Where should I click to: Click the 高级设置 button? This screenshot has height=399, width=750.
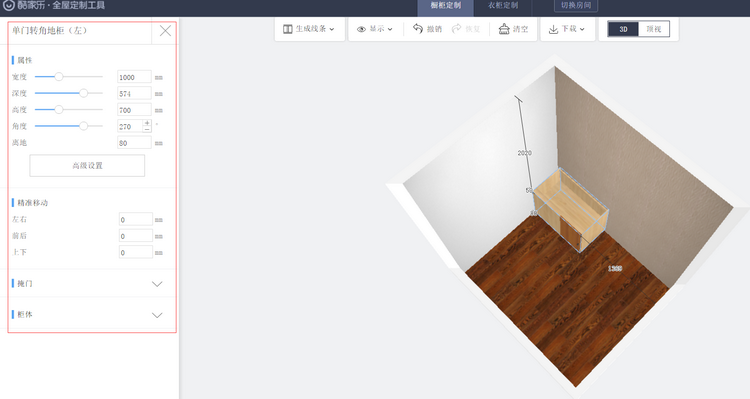click(x=87, y=166)
